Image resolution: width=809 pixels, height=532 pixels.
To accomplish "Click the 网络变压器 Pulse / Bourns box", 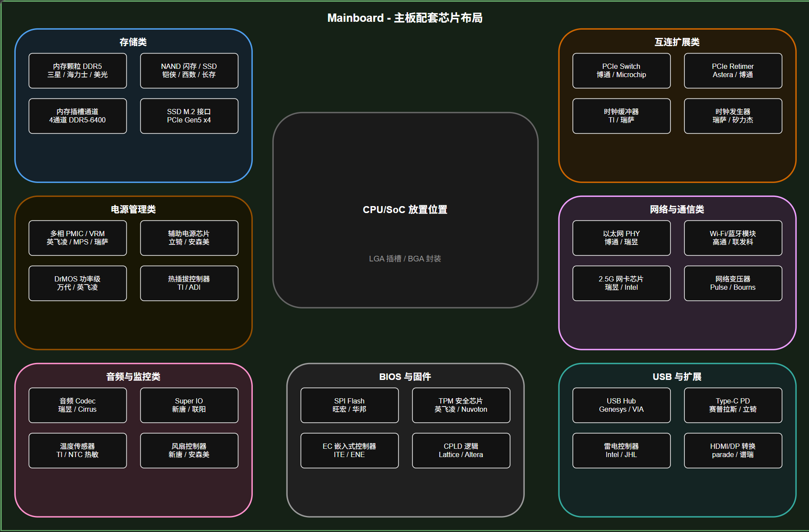I will (733, 283).
